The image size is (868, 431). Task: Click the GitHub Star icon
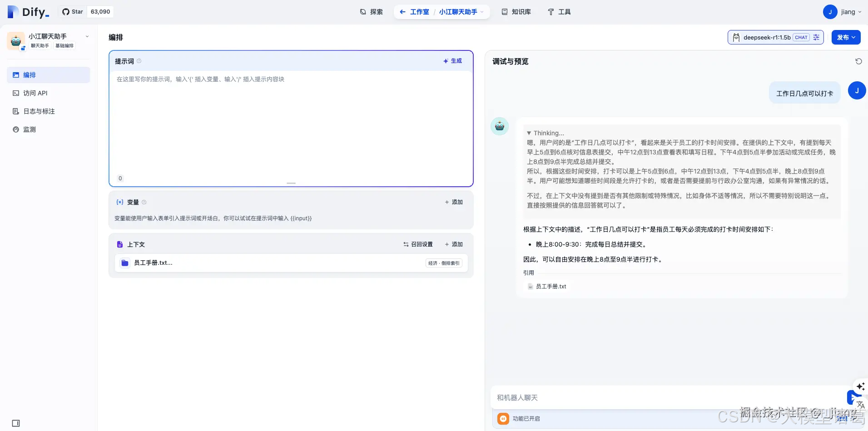(x=65, y=11)
